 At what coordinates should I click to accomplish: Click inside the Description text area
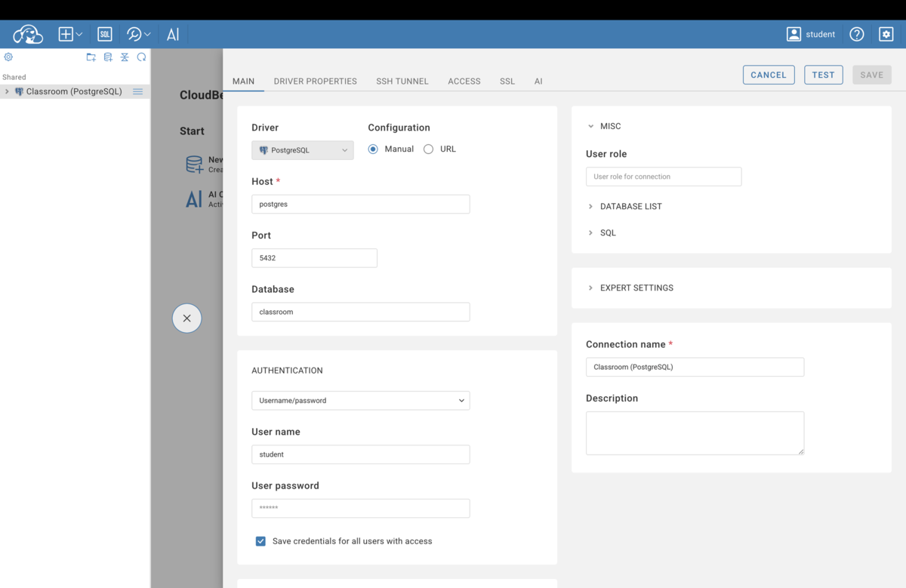[695, 433]
